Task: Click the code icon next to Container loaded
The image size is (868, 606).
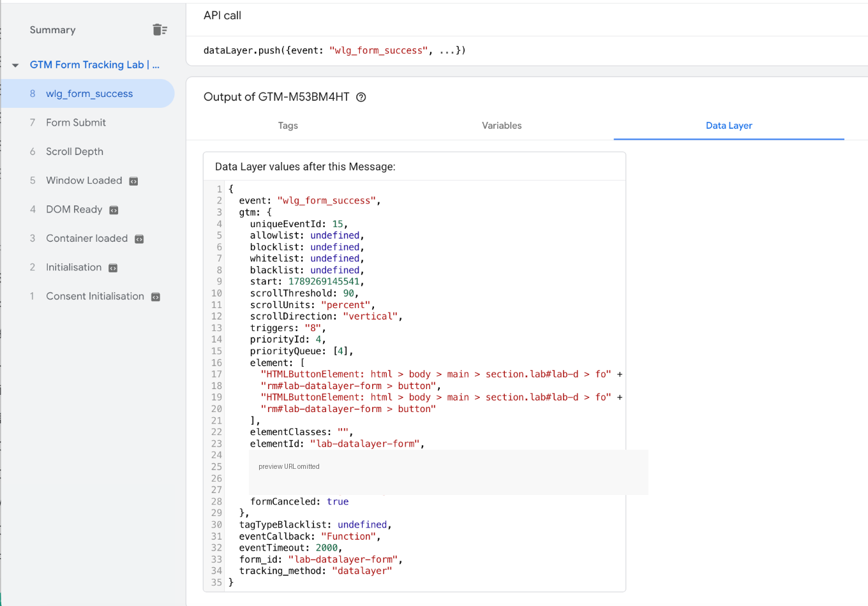Action: [139, 239]
